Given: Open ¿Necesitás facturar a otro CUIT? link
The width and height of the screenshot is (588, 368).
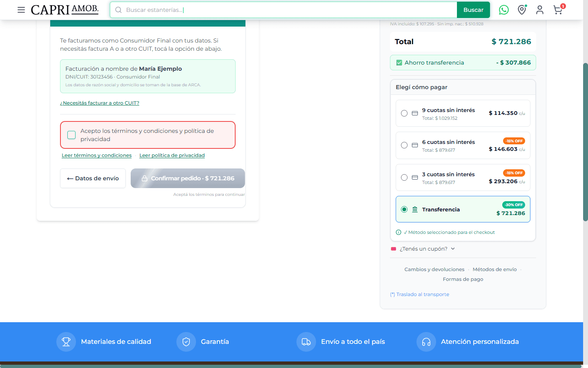Looking at the screenshot, I should [x=100, y=103].
